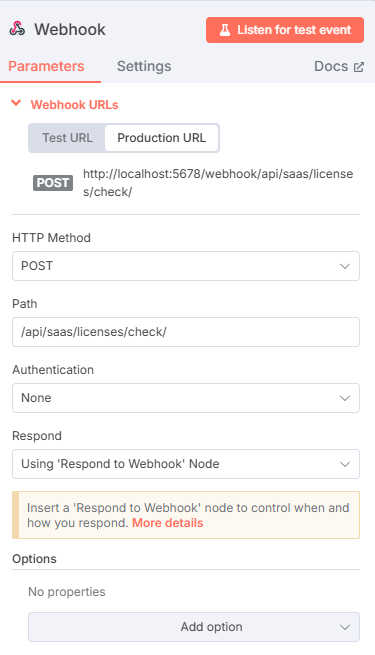Screen dimensions: 375x655
Task: Click the Webhook node icon
Action: (x=17, y=29)
